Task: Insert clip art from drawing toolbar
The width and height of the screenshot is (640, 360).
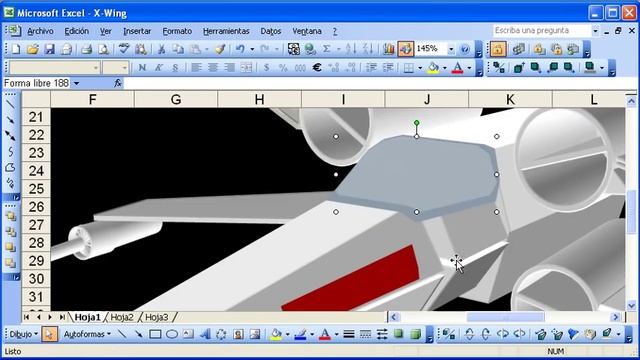Action: tap(238, 334)
